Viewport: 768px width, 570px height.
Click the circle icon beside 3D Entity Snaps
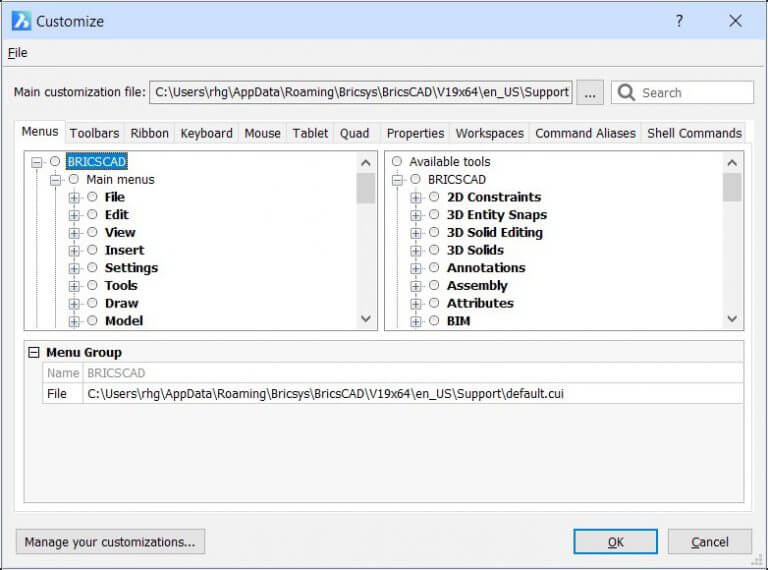434,214
